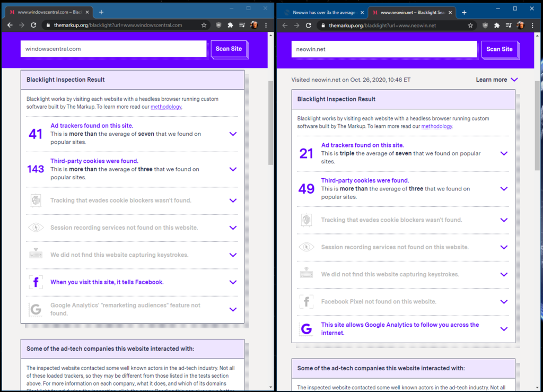Open Chrome menu in windowscentral window

[266, 25]
